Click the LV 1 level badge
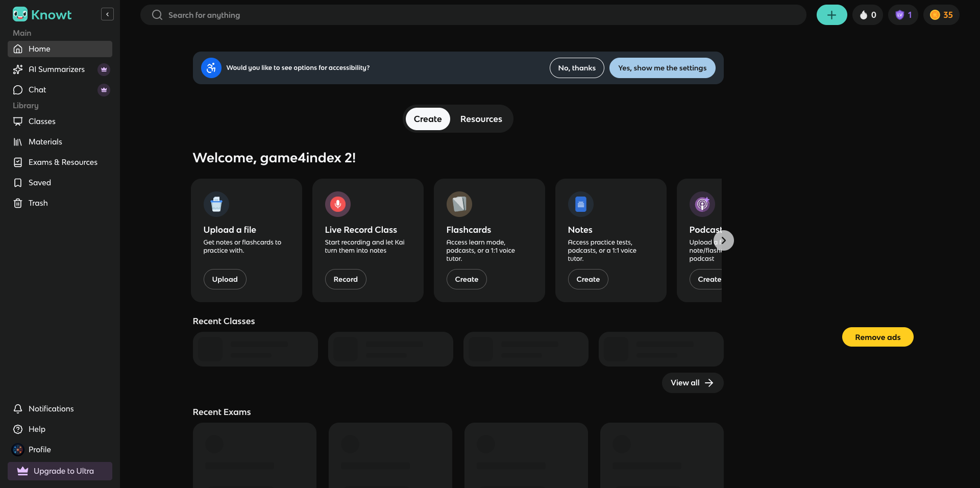The width and height of the screenshot is (980, 488). pos(903,15)
